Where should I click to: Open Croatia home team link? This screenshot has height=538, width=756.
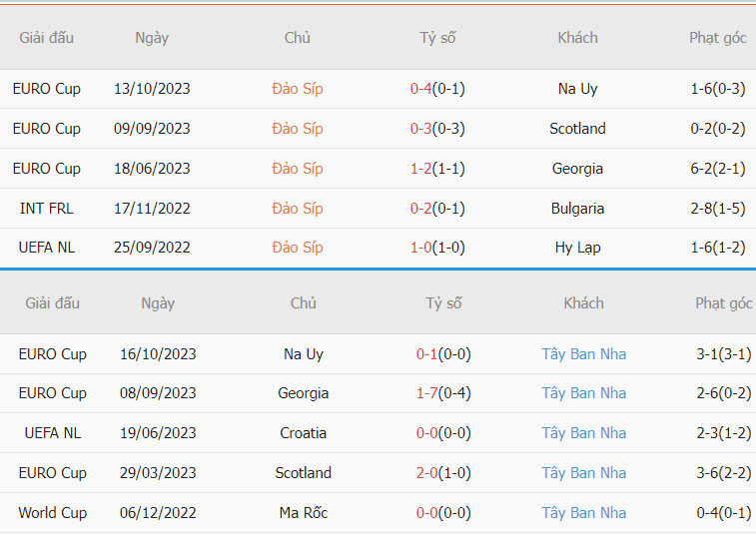(303, 433)
